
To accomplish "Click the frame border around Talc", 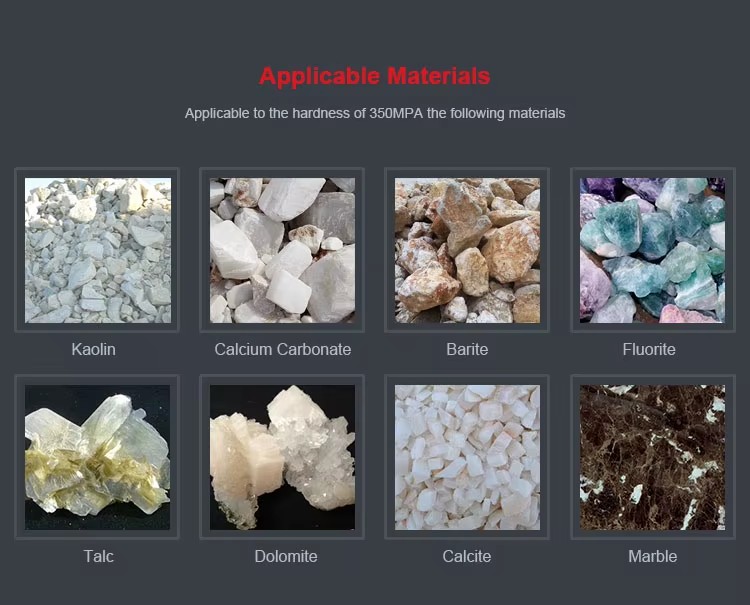I will (20, 457).
